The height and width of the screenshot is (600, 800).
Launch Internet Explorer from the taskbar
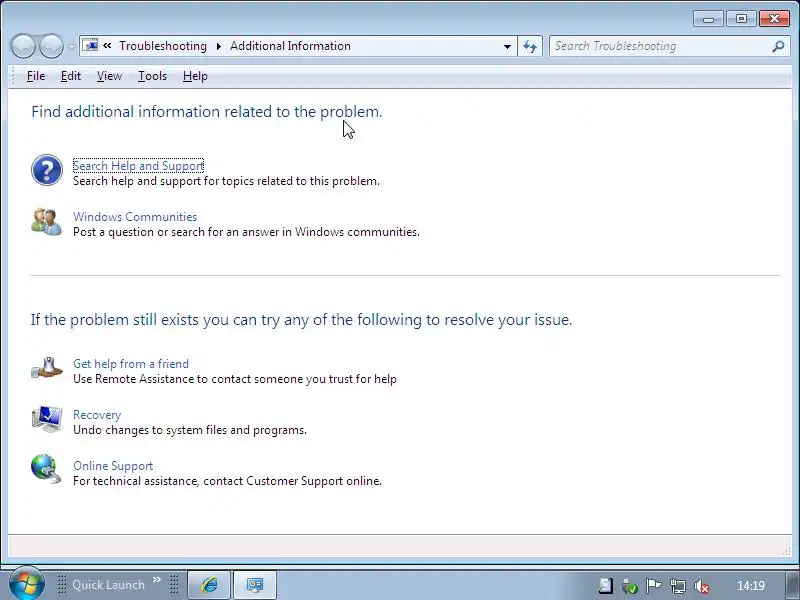[209, 585]
